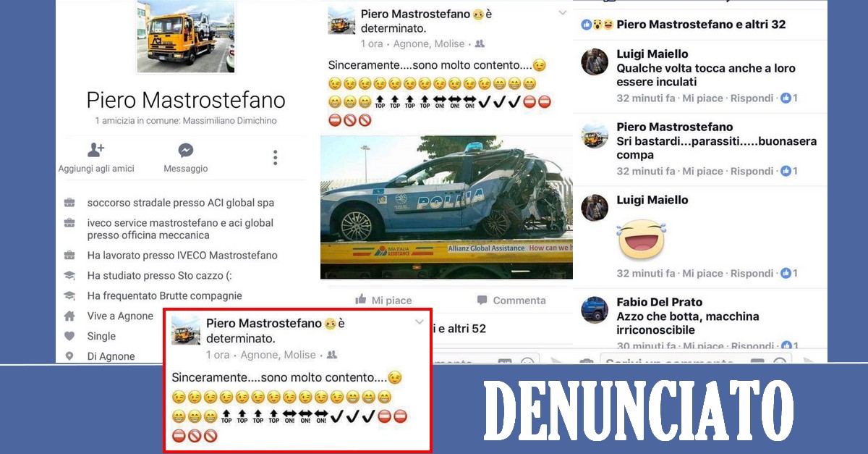Expand chevron on the red-bordered post
Image resolution: width=868 pixels, height=454 pixels.
[x=419, y=322]
